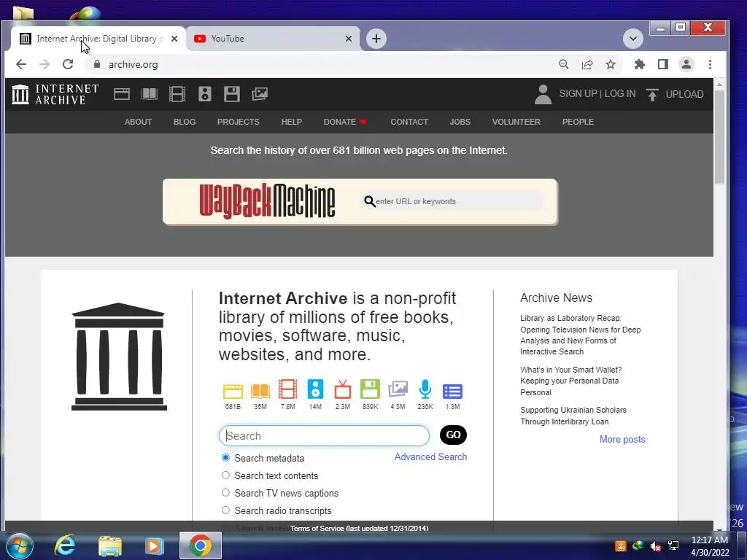Open JOBS in the navigation bar

point(460,122)
